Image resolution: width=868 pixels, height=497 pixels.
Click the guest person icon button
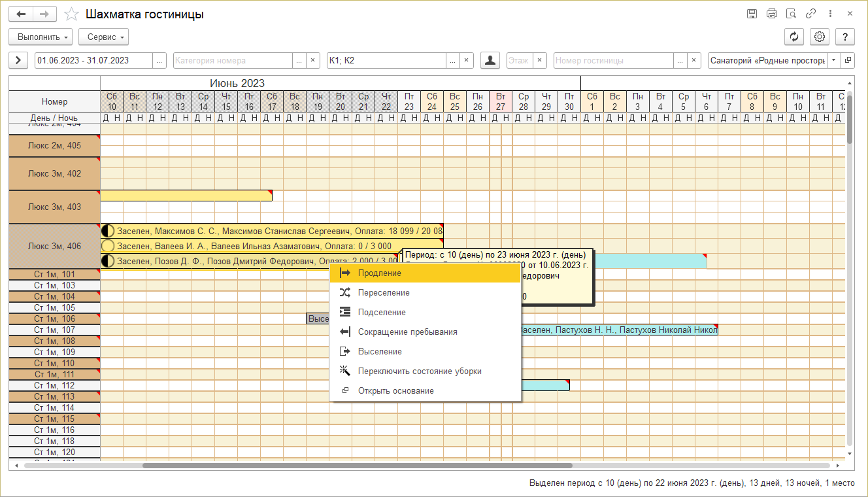(x=490, y=60)
